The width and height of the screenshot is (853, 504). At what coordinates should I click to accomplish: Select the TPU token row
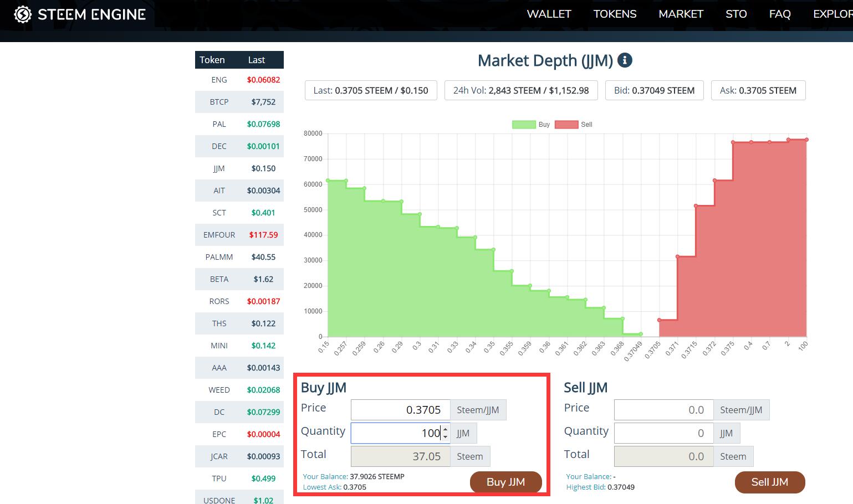coord(239,479)
